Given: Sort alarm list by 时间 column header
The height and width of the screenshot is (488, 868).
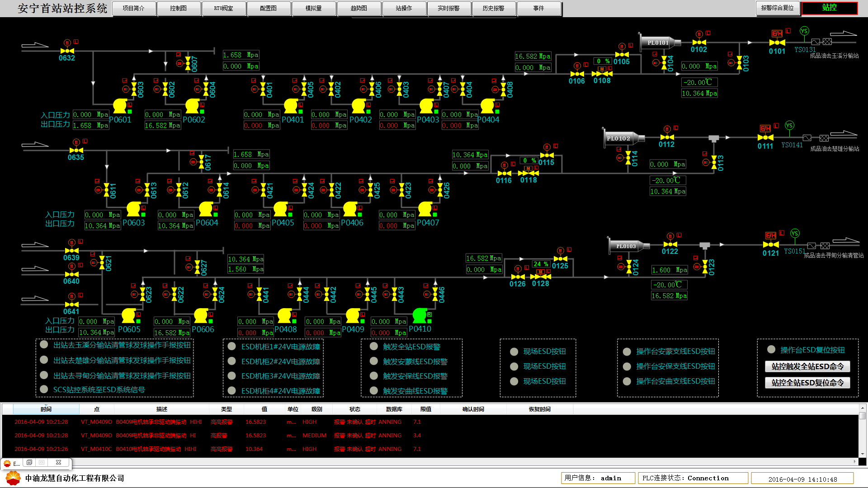Looking at the screenshot, I should 46,409.
